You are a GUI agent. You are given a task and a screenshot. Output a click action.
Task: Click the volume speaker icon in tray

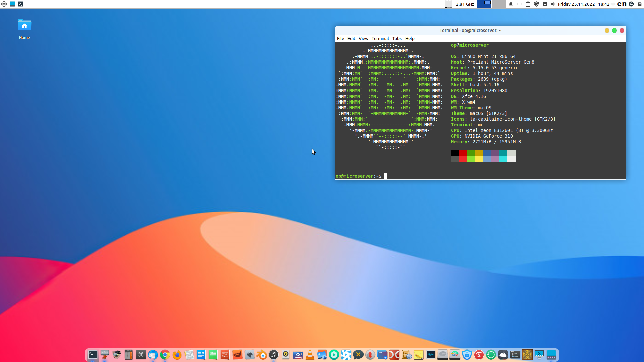[x=553, y=4]
